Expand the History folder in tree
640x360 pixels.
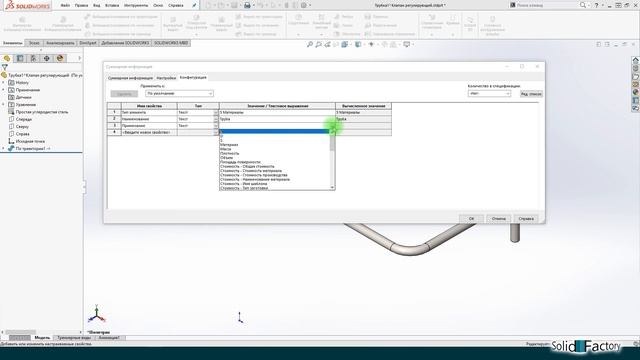click(3, 82)
